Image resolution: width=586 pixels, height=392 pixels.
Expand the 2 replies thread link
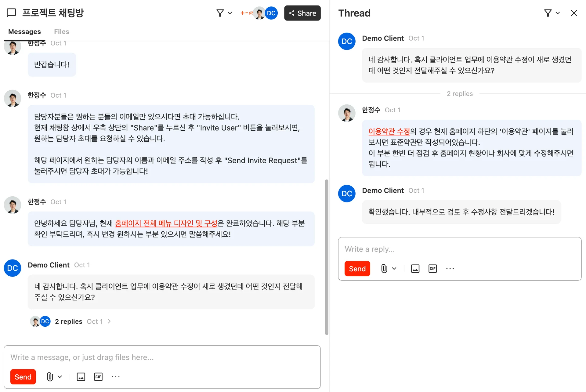[69, 321]
